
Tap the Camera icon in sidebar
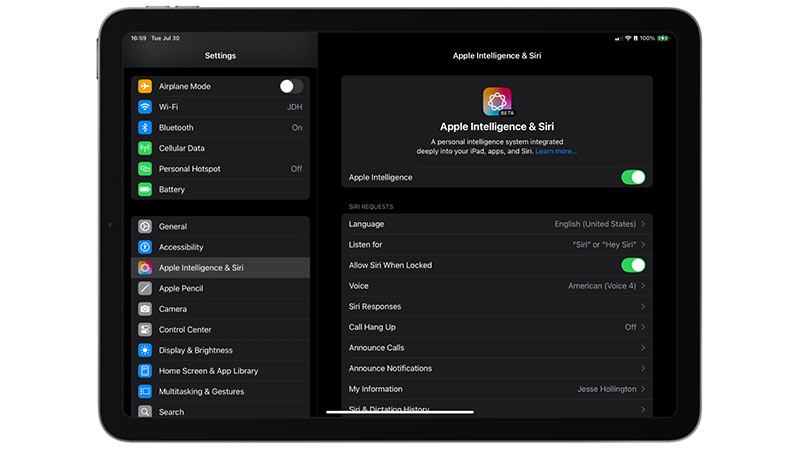point(145,309)
